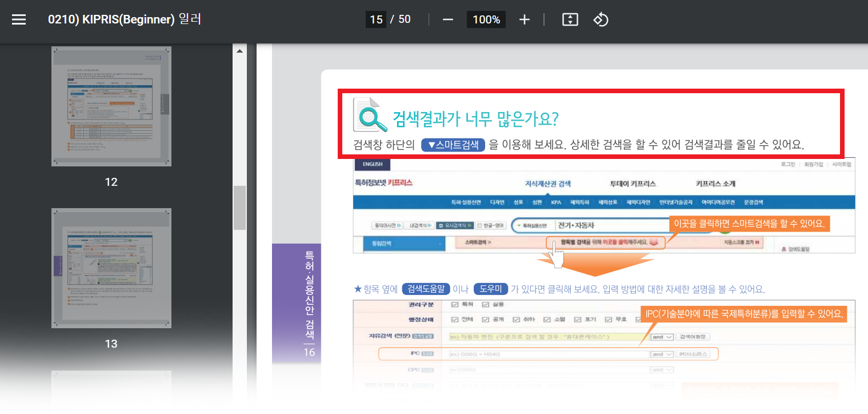The height and width of the screenshot is (414, 868).
Task: Open the 'and' dropdown in CPC row
Action: click(662, 370)
